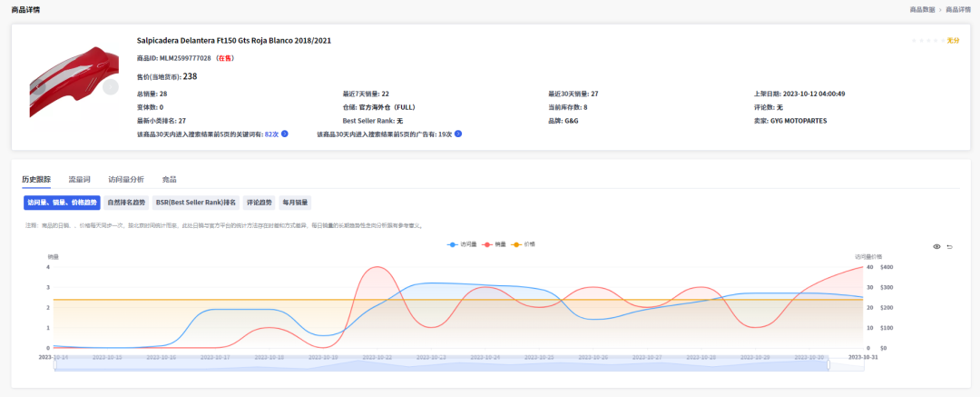Show next product image with right arrow
The image size is (980, 397).
click(x=111, y=87)
